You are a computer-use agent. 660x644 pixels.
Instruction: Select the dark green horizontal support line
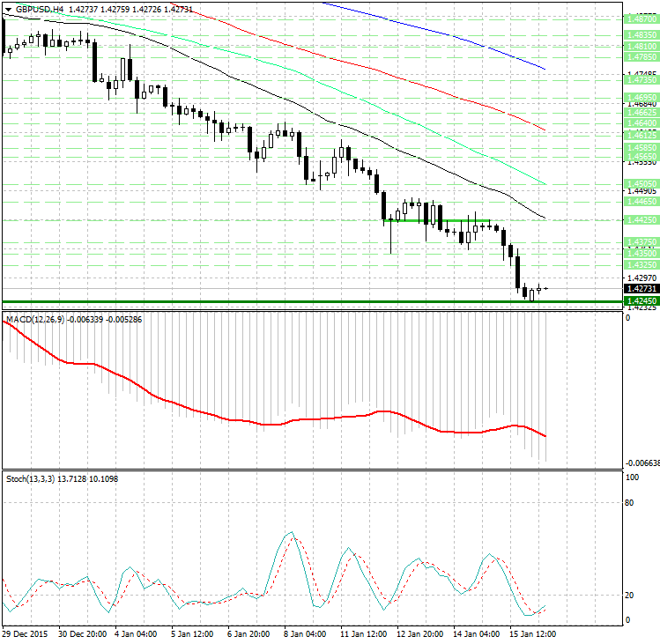[x=312, y=302]
